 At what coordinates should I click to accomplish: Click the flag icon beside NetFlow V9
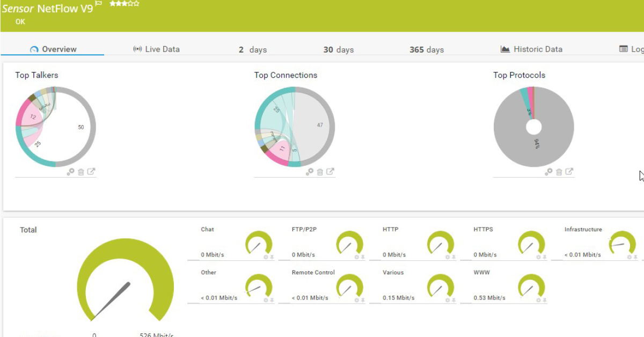click(x=98, y=4)
